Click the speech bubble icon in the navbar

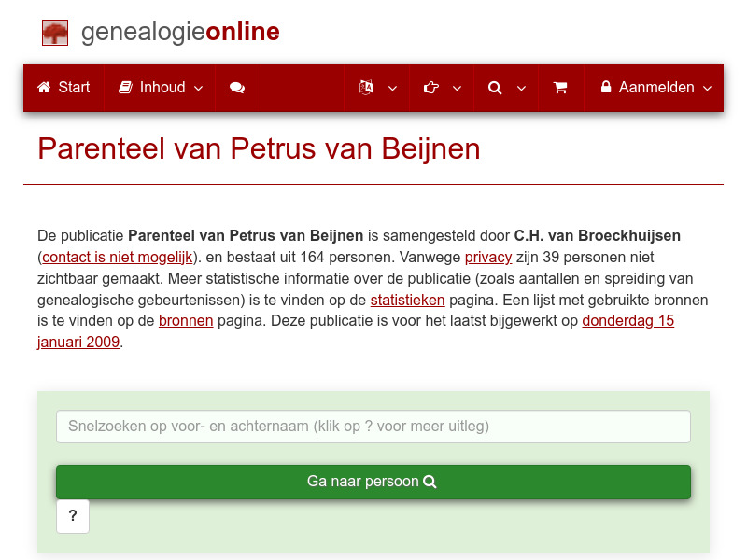coord(236,88)
